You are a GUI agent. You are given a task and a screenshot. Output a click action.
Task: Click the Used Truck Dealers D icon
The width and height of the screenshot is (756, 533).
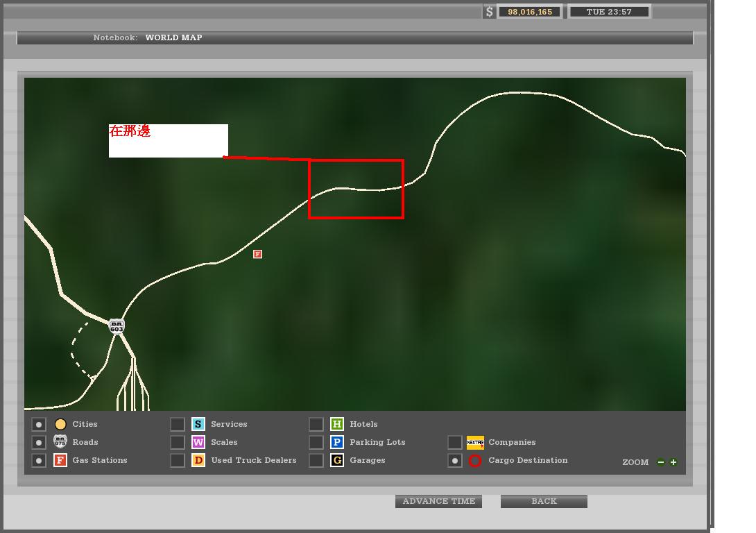point(198,460)
